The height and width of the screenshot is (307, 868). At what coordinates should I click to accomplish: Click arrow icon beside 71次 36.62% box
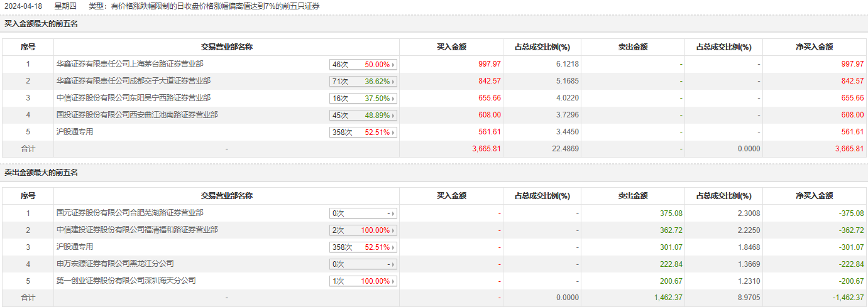393,82
